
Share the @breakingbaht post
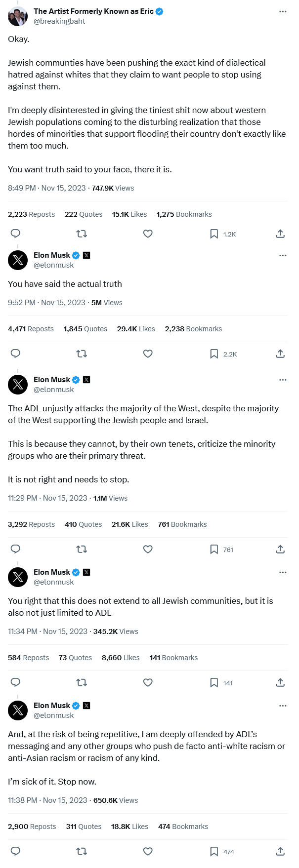click(280, 234)
